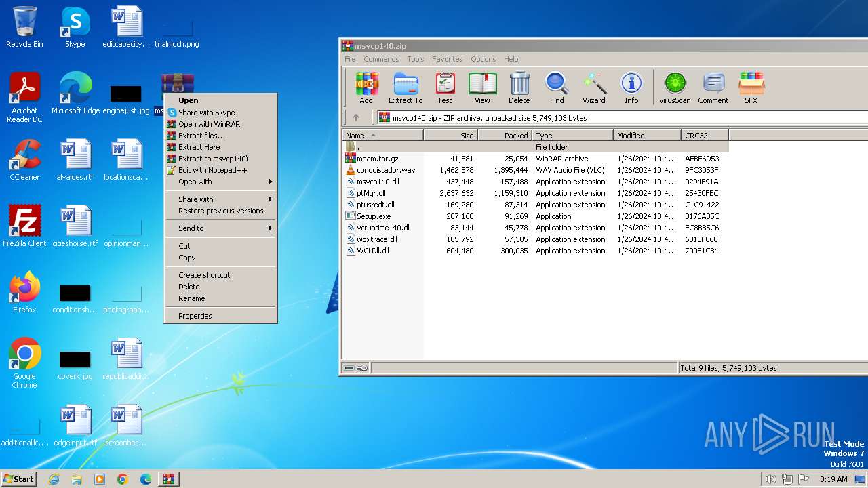Open the Find tool in WinRAR
The width and height of the screenshot is (868, 488).
coord(557,88)
